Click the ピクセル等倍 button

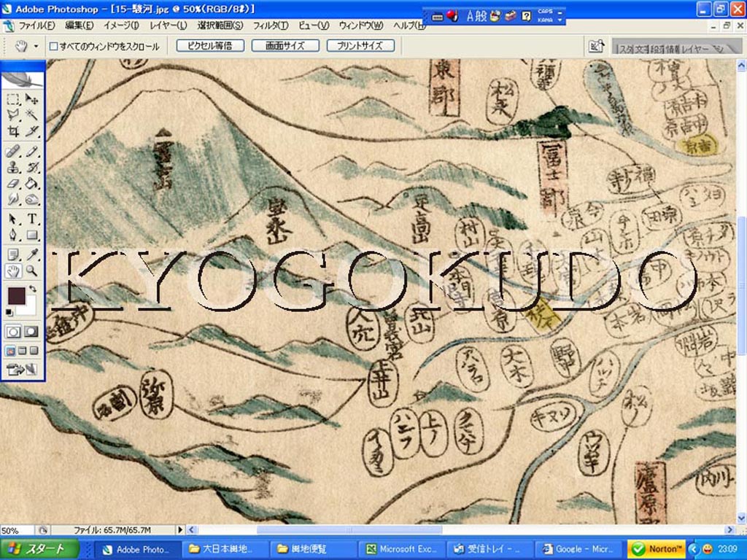coord(210,46)
